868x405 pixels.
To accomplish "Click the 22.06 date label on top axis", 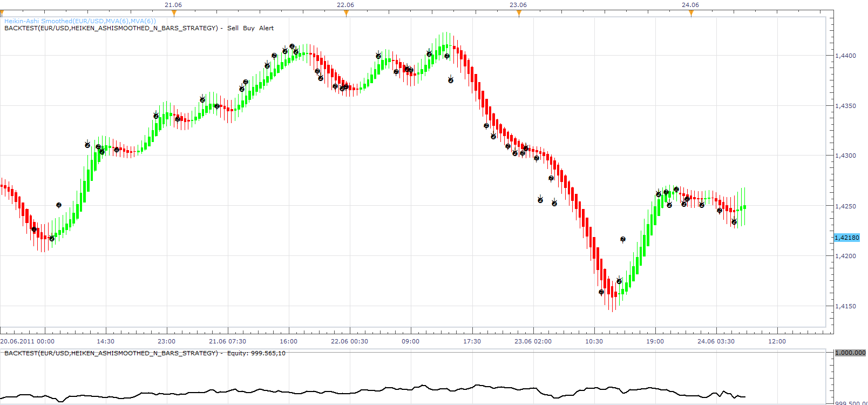I will 345,5.
